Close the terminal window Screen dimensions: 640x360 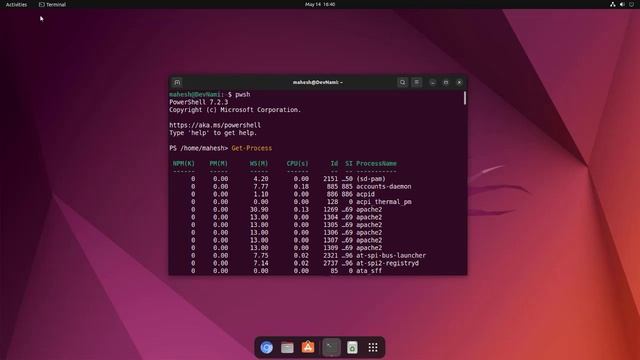pyautogui.click(x=459, y=82)
